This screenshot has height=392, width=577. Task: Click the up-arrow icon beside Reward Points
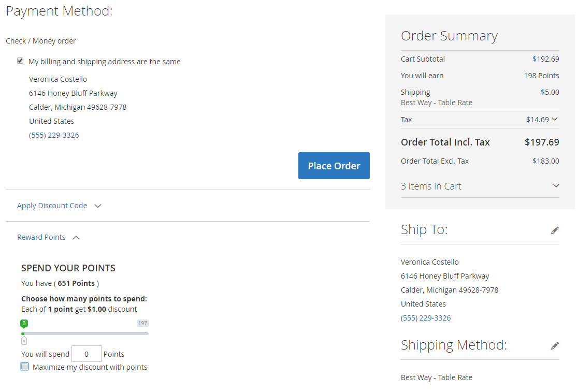pos(76,238)
